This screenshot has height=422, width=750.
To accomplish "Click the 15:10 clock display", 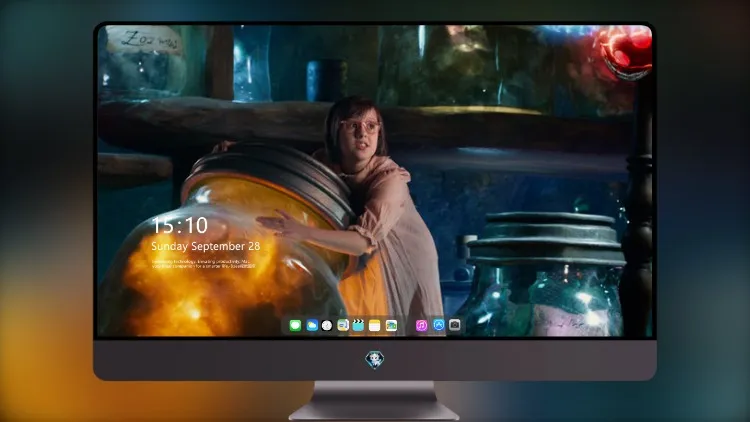I will point(180,225).
